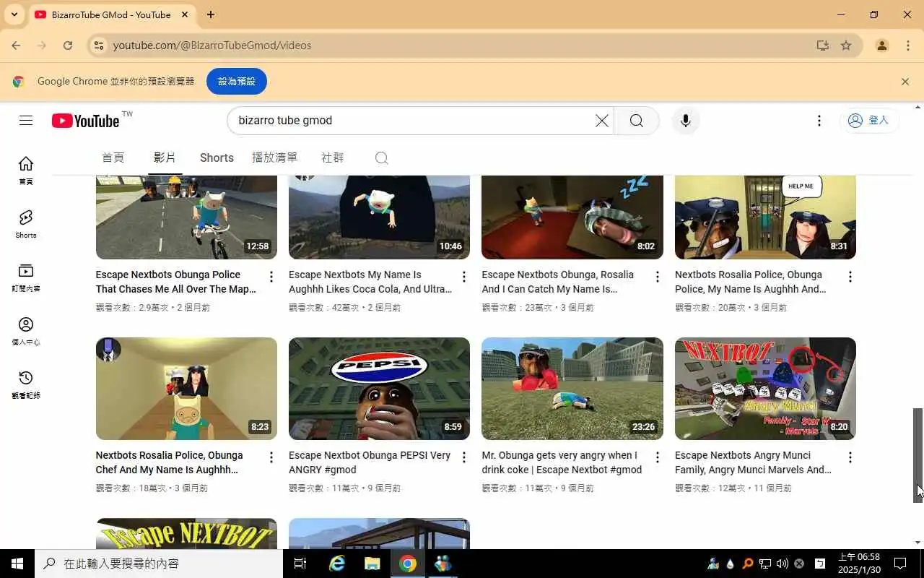The image size is (924, 578).
Task: Dismiss the default browser notification bar
Action: tap(905, 82)
